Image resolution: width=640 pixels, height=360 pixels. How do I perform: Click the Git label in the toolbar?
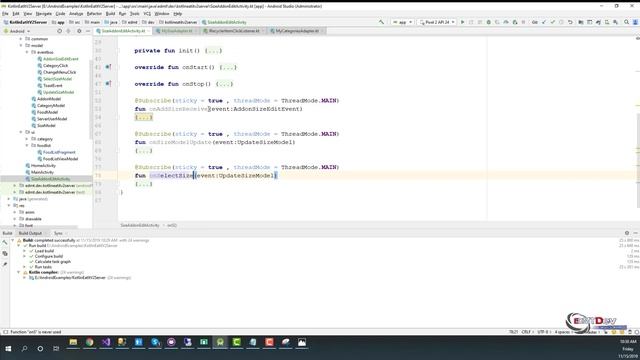[x=534, y=22]
